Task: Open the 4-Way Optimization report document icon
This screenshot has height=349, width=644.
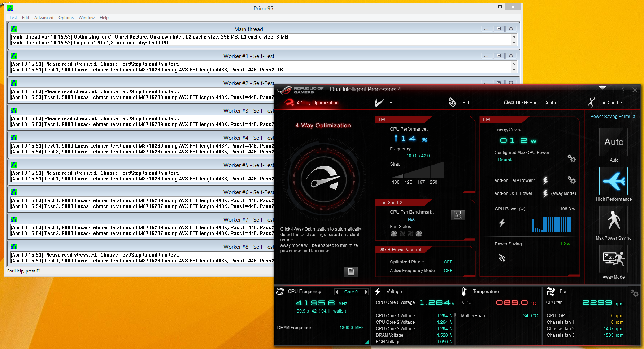Action: click(351, 272)
